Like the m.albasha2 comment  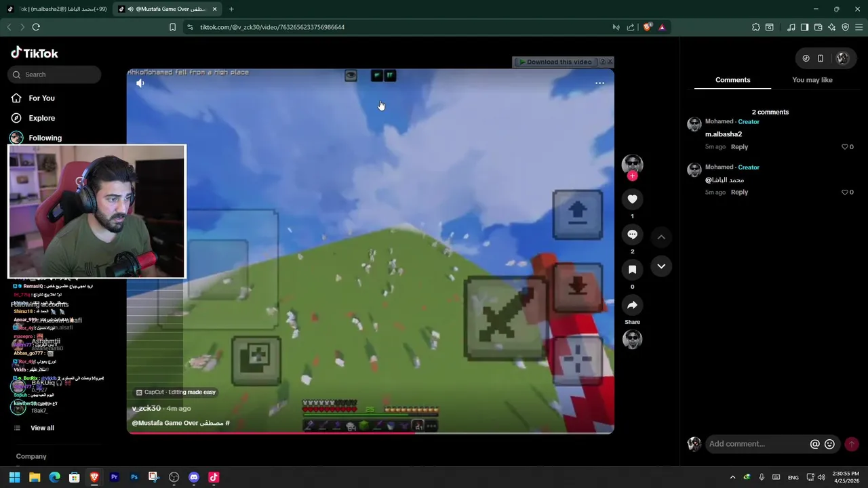click(845, 147)
